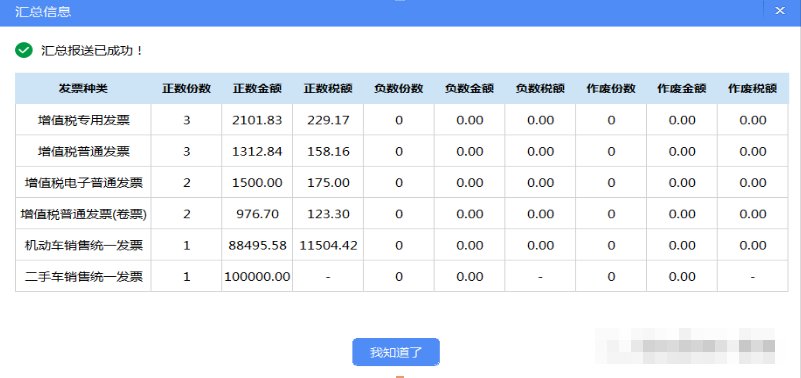Select the 增值税电子普通发票 row label
801x378 pixels.
tap(84, 183)
